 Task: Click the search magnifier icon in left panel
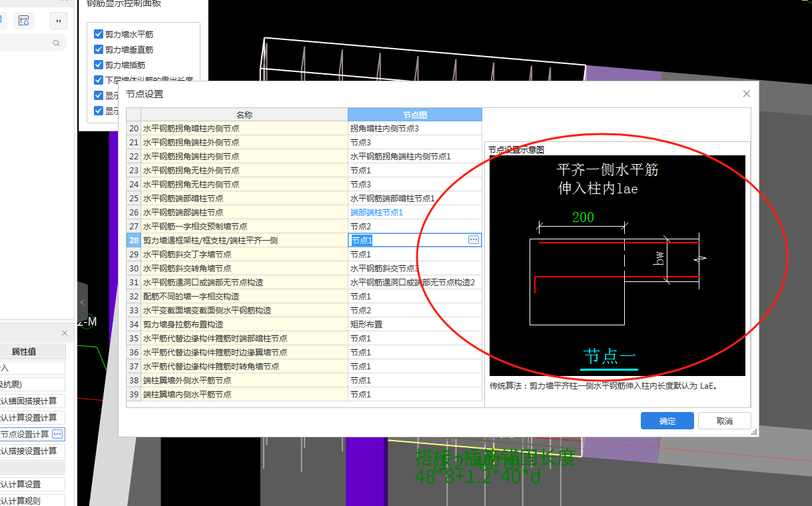[x=57, y=43]
